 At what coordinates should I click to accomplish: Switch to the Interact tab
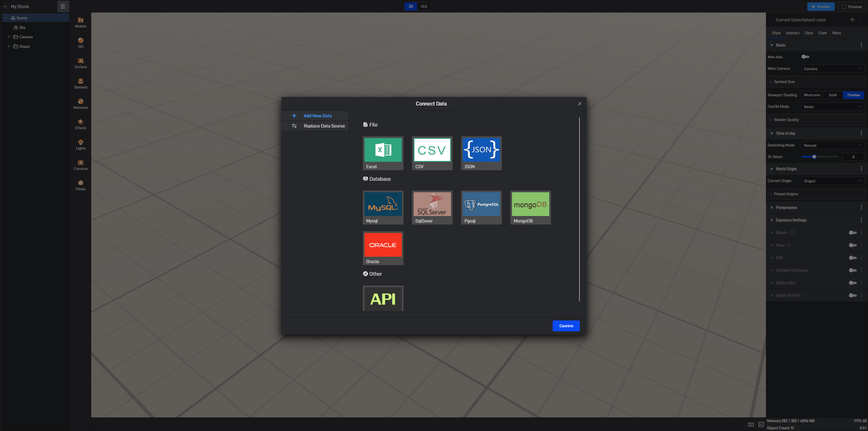[x=793, y=33]
